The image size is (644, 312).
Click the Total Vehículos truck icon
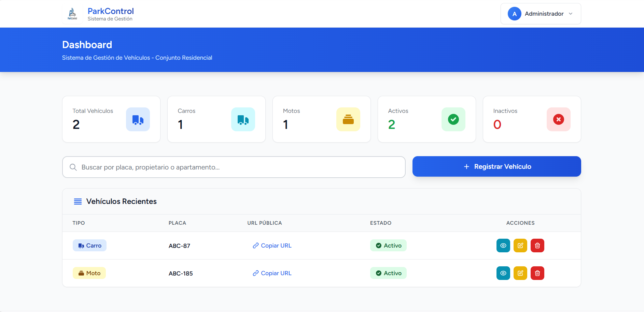138,119
